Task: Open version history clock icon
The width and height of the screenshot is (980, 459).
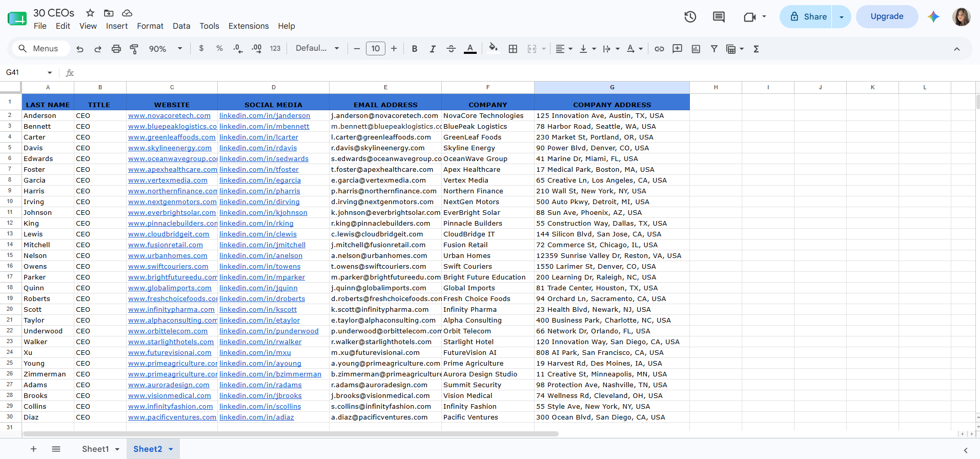Action: click(690, 17)
